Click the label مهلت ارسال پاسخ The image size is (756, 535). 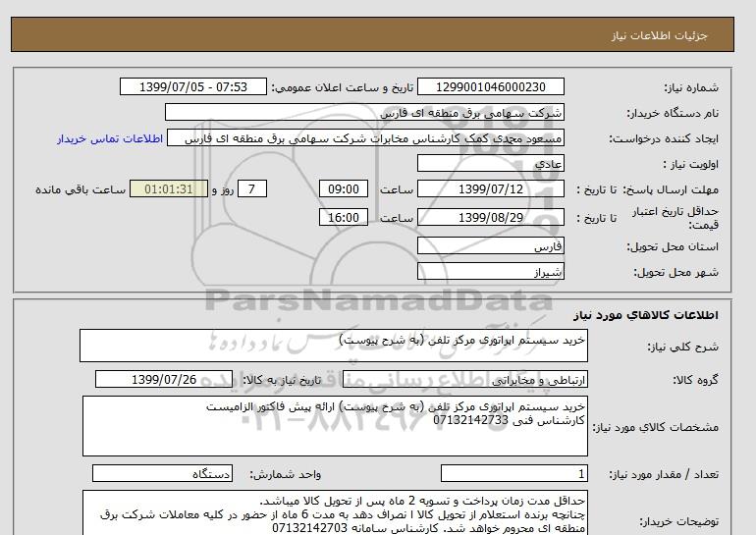671,189
